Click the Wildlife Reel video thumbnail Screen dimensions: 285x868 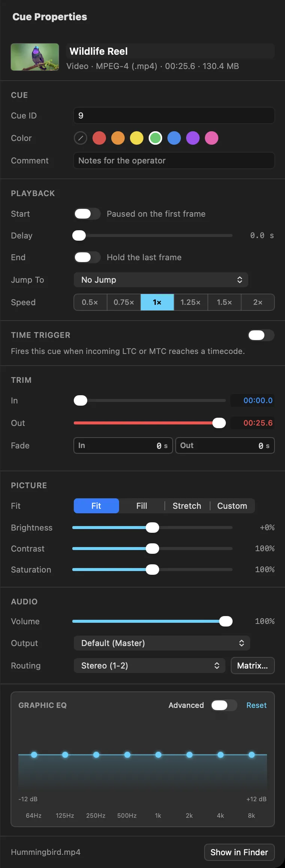pos(35,57)
